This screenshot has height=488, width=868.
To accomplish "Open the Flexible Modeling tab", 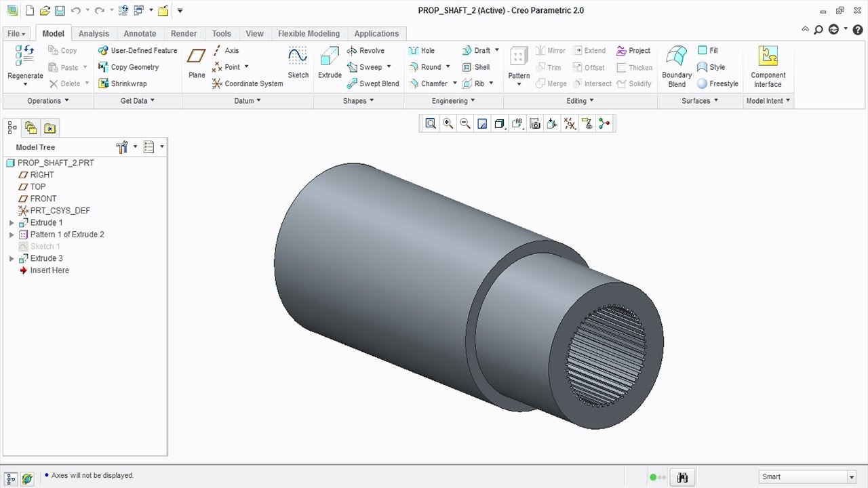I will [x=309, y=33].
